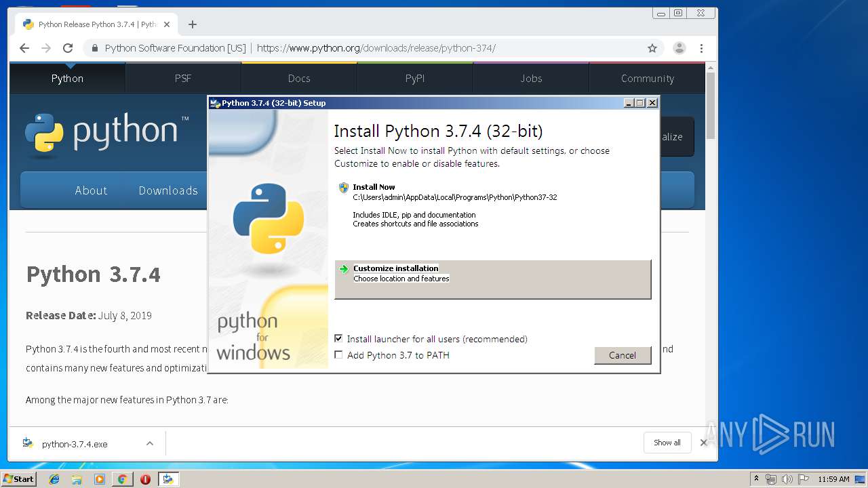Click green arrow of Customize installation
The image size is (868, 488).
coord(344,269)
